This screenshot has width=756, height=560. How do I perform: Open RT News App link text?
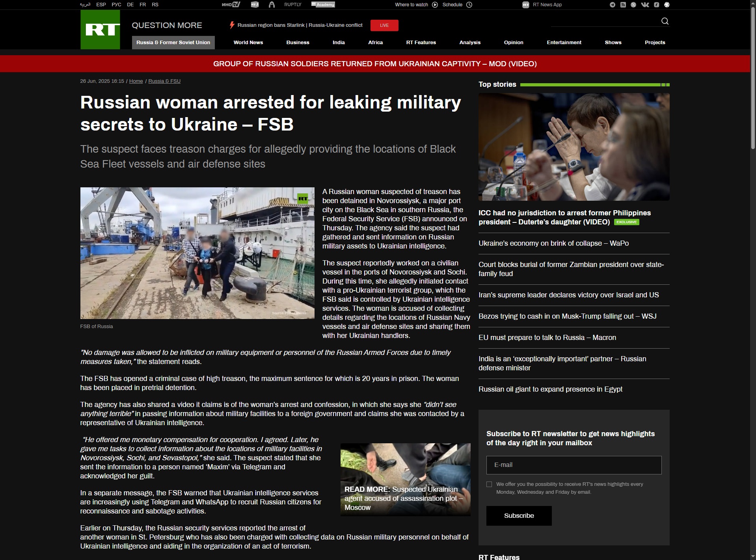click(x=547, y=5)
